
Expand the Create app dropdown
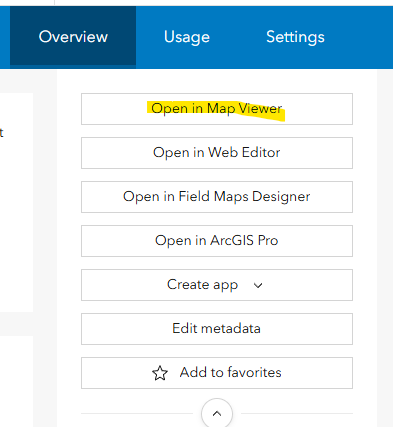click(x=217, y=285)
